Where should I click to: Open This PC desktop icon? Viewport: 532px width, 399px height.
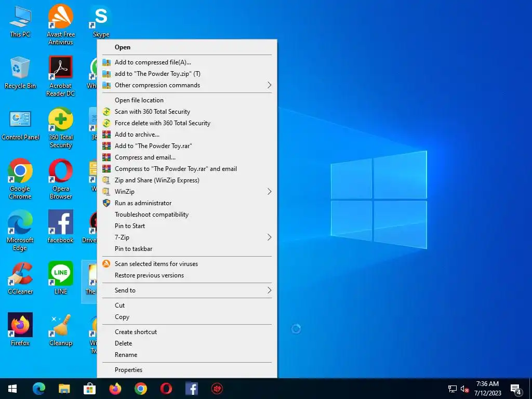20,21
